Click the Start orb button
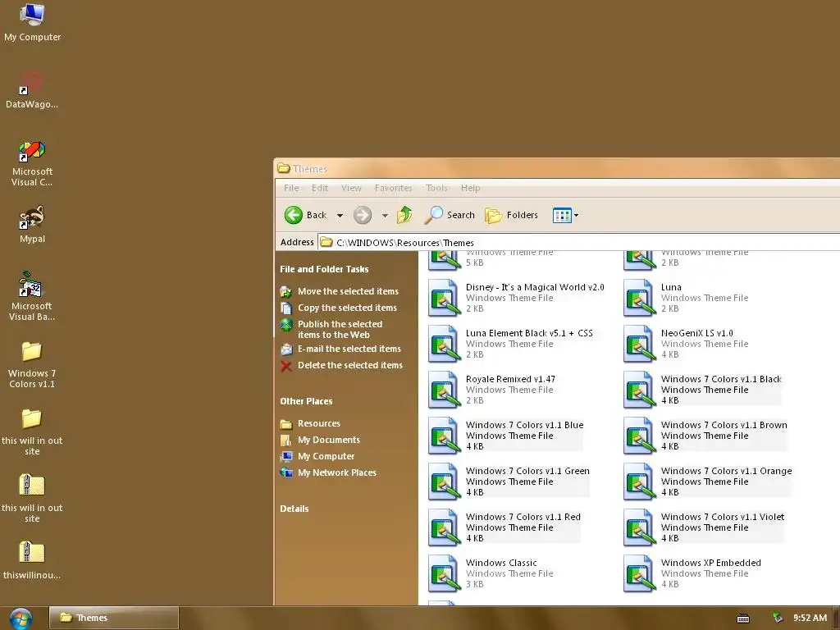 click(x=21, y=619)
